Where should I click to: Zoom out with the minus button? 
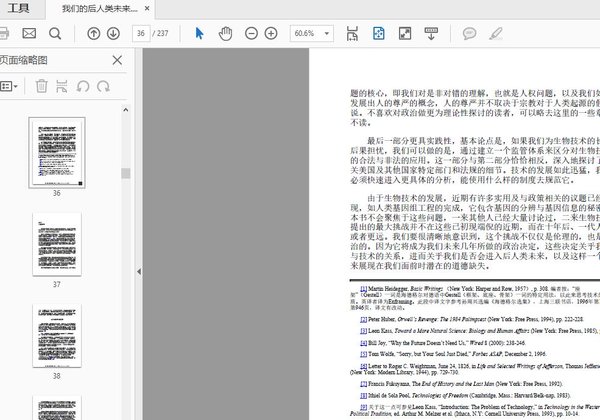click(x=252, y=34)
